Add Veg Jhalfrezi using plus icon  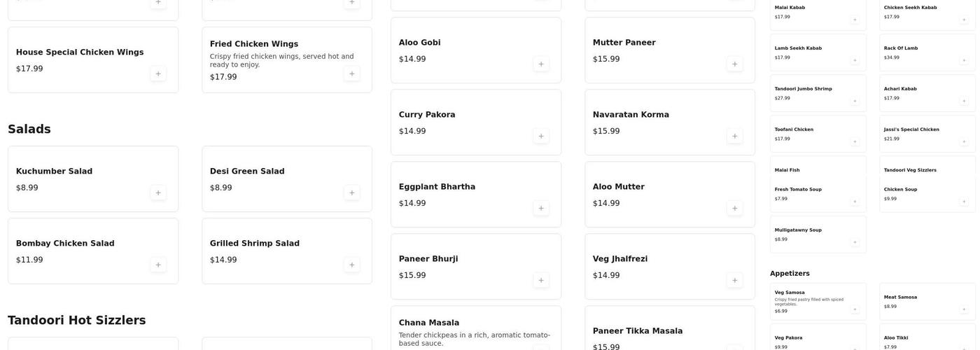(734, 280)
